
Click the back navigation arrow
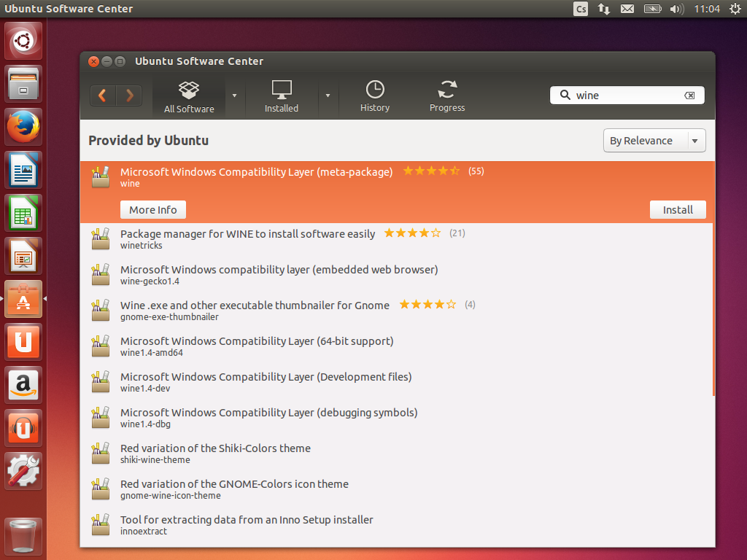(103, 96)
